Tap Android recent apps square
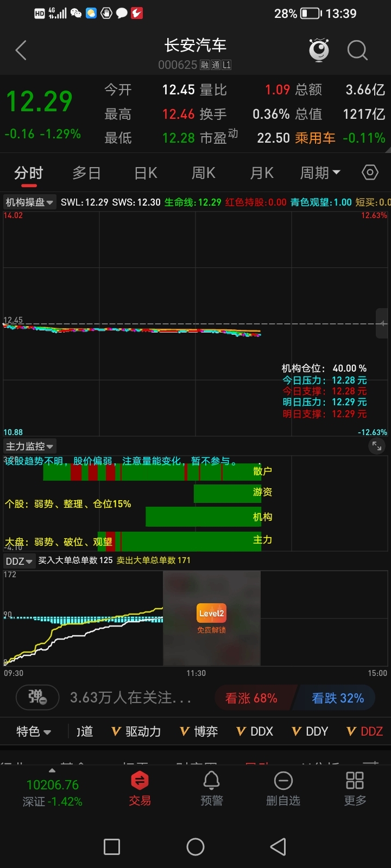This screenshot has height=868, width=391. click(x=112, y=846)
